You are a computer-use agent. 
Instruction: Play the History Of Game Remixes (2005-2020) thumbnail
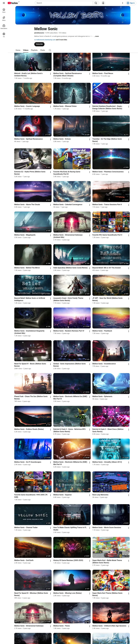pos(72,548)
